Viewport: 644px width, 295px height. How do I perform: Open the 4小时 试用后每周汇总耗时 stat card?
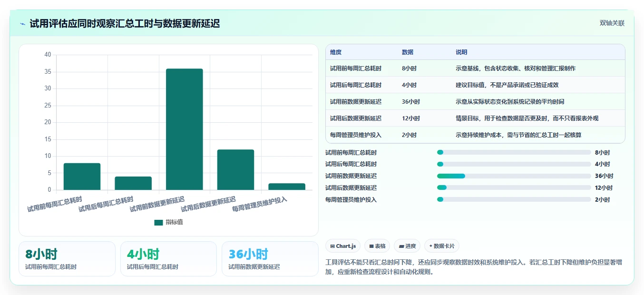(x=168, y=259)
